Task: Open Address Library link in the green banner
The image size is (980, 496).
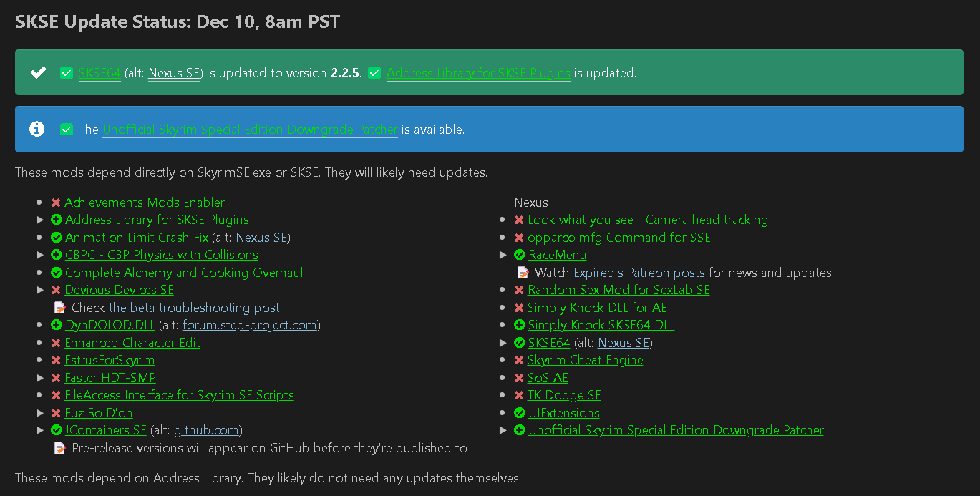Action: pyautogui.click(x=478, y=73)
